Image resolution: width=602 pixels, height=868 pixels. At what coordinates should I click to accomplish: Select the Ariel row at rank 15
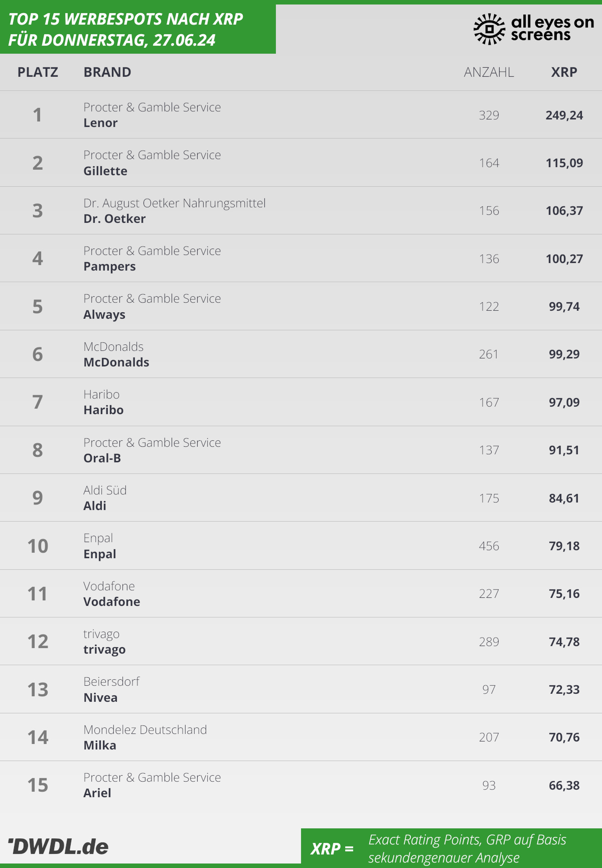click(301, 785)
